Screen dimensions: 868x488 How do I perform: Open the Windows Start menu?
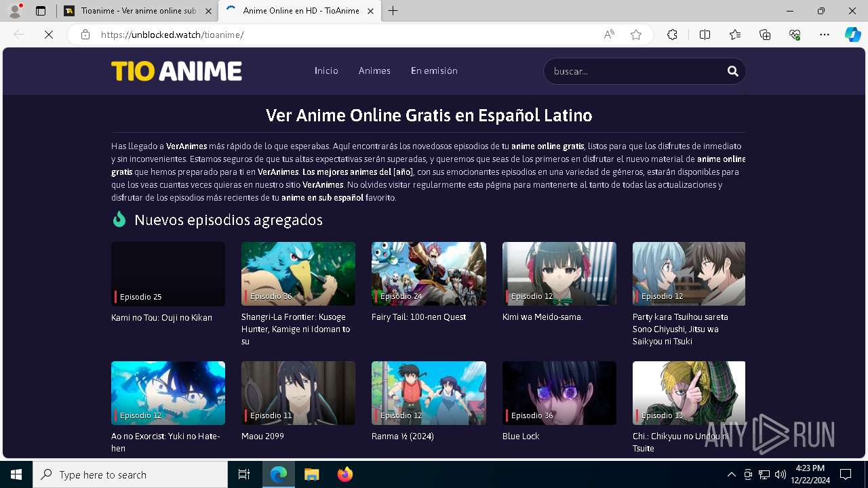(16, 474)
